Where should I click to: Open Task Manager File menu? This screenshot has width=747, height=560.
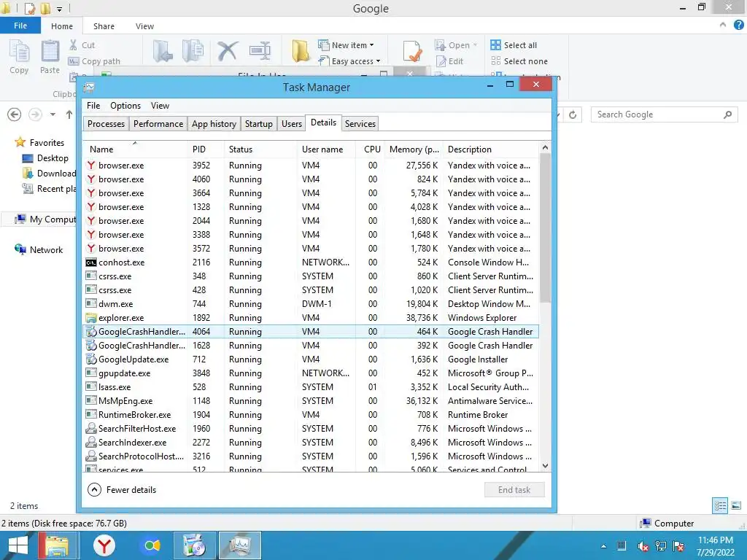click(93, 106)
